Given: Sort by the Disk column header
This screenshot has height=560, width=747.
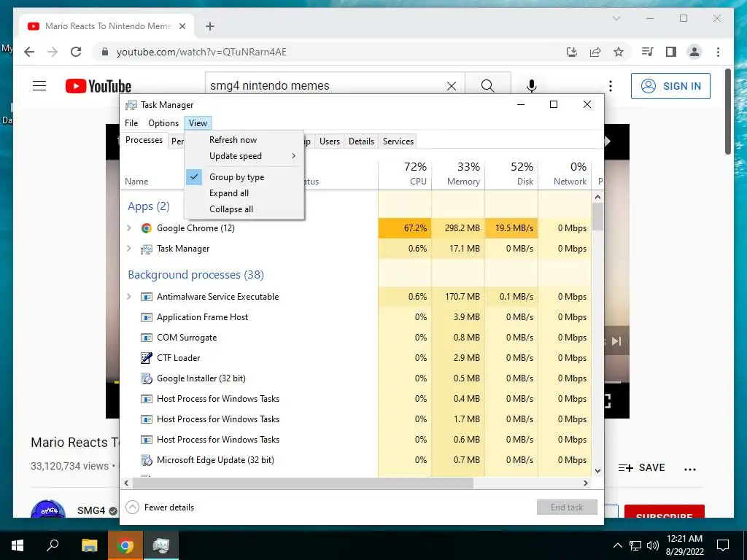Looking at the screenshot, I should click(511, 174).
